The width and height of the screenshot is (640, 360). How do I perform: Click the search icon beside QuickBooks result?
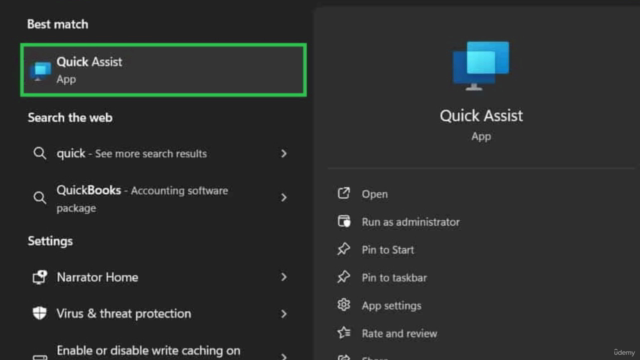[x=40, y=198]
